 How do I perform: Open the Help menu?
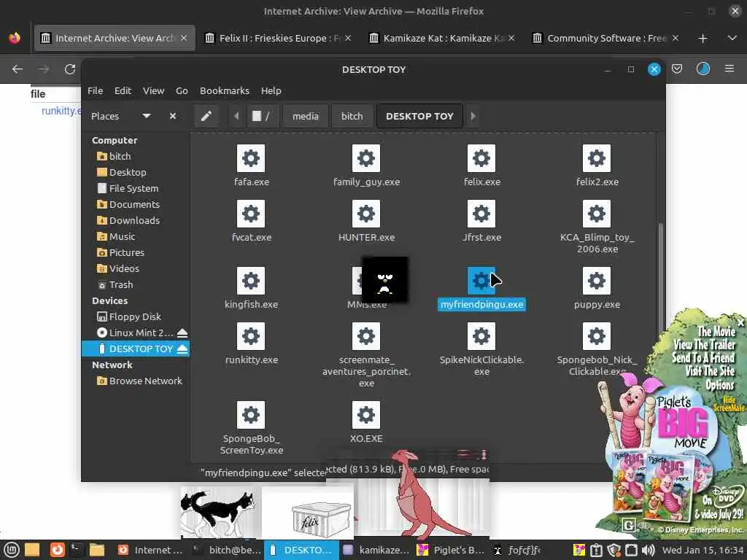[x=271, y=90]
